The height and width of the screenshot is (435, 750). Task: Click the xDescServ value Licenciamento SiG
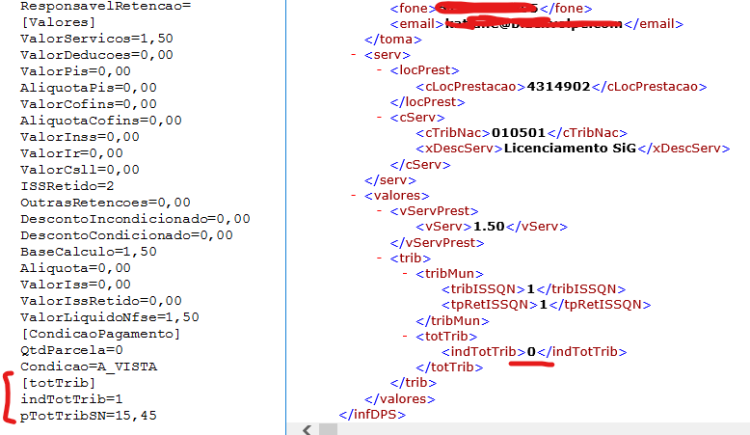570,148
